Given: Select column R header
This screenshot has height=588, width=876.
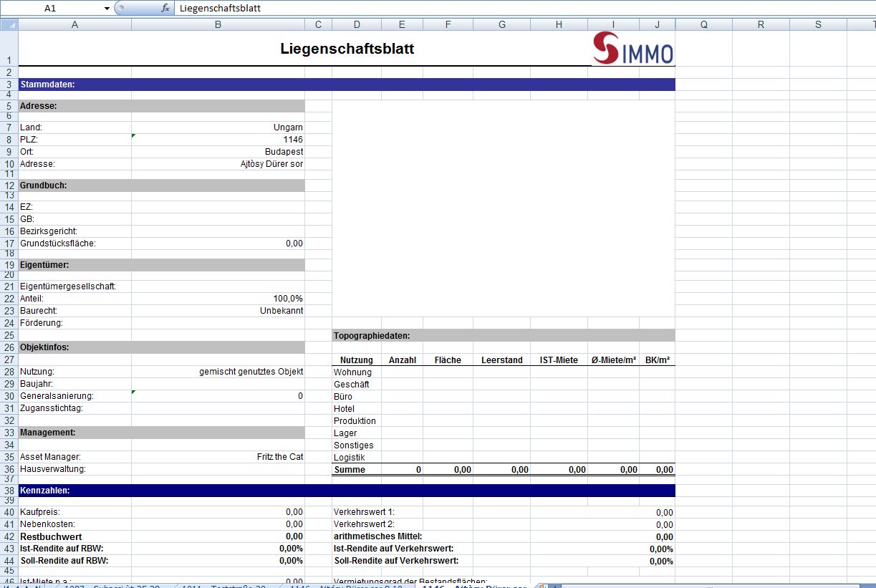Looking at the screenshot, I should pos(761,24).
